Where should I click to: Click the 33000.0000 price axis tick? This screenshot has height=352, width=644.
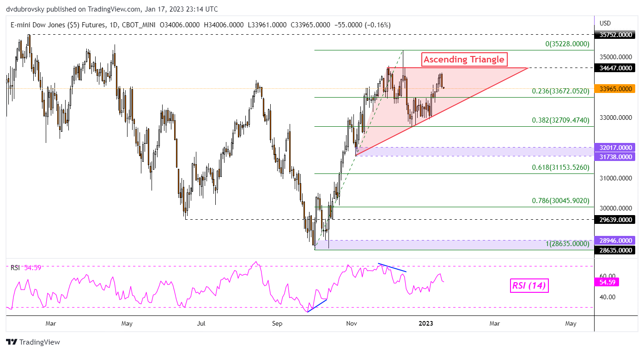click(x=615, y=118)
